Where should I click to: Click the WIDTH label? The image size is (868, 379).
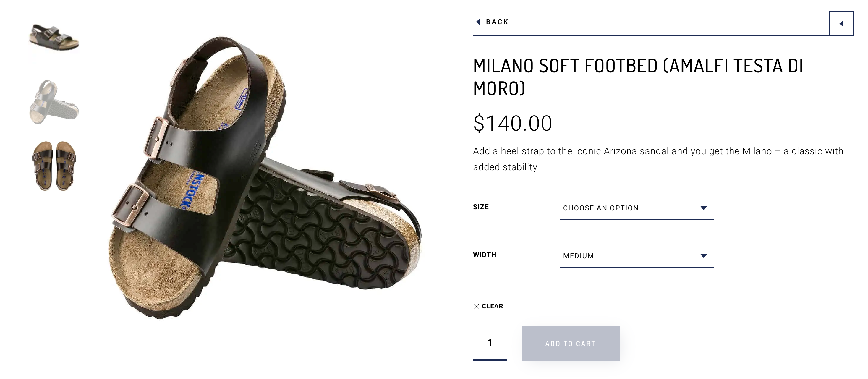pos(485,255)
